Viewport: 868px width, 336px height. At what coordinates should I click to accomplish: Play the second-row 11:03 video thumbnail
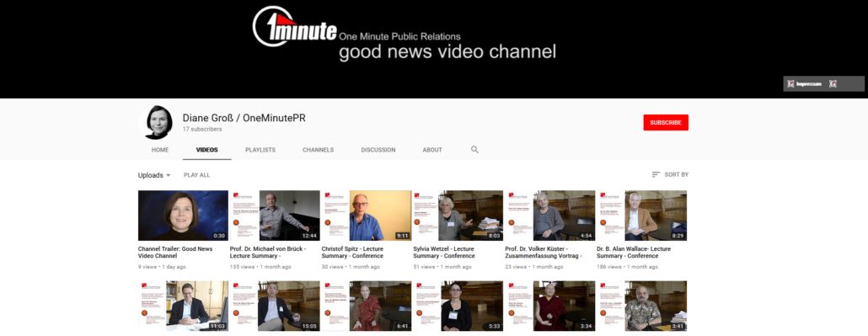(183, 307)
